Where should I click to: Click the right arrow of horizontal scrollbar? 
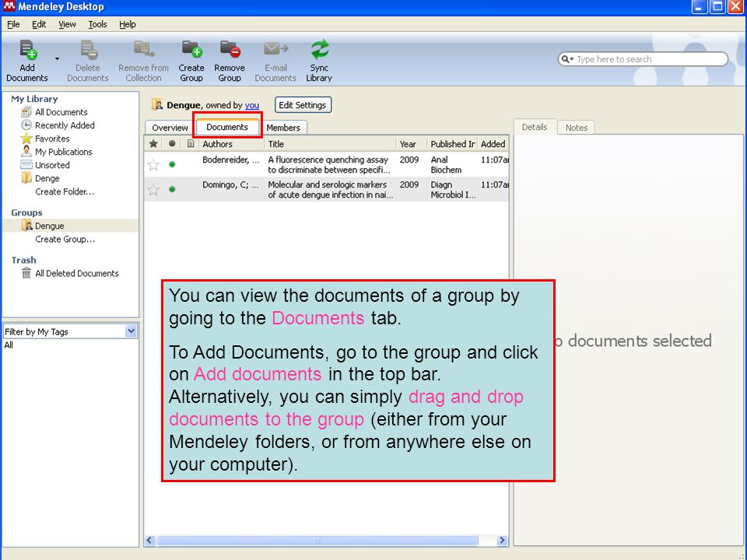[x=502, y=540]
